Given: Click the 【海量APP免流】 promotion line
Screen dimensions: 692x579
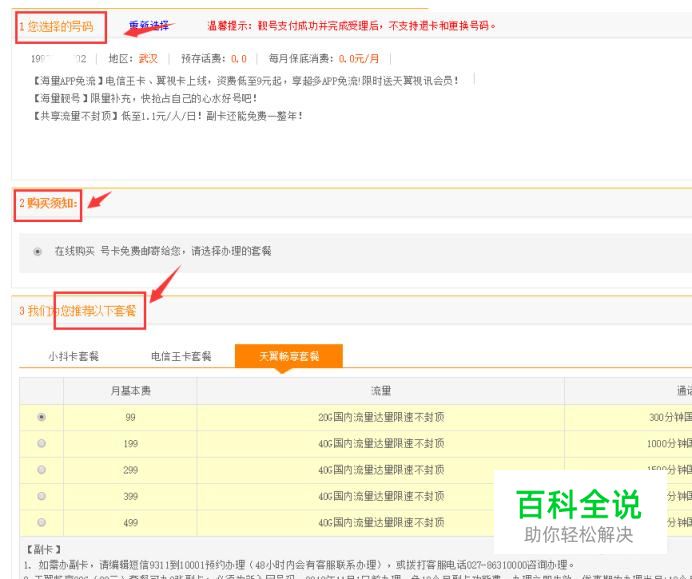Looking at the screenshot, I should 245,81.
